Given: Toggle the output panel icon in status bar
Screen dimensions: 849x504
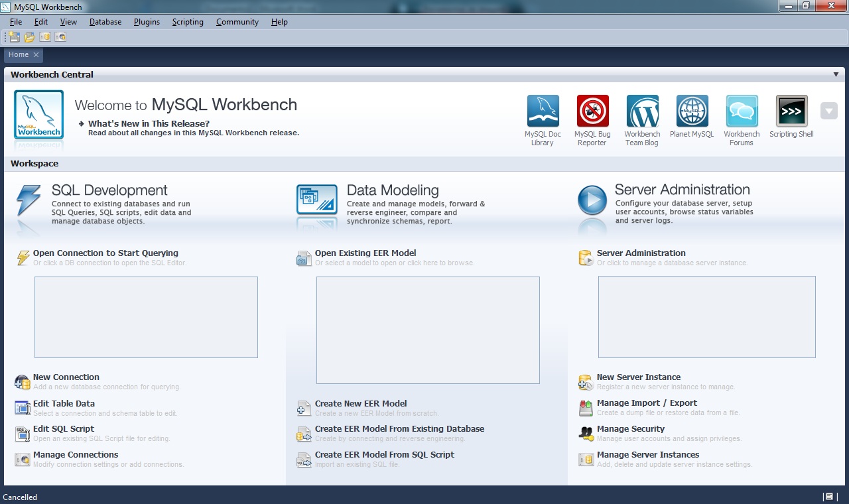Looking at the screenshot, I should coord(828,497).
